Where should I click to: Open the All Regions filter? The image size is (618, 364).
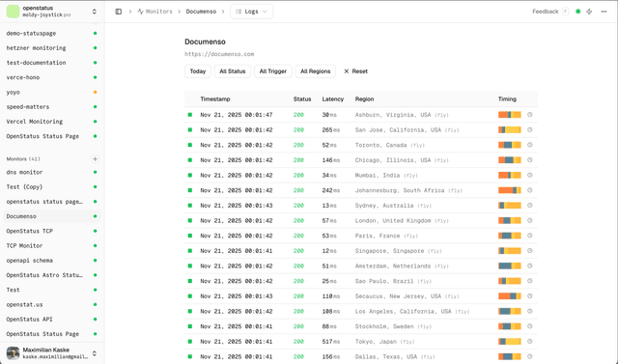[x=316, y=71]
